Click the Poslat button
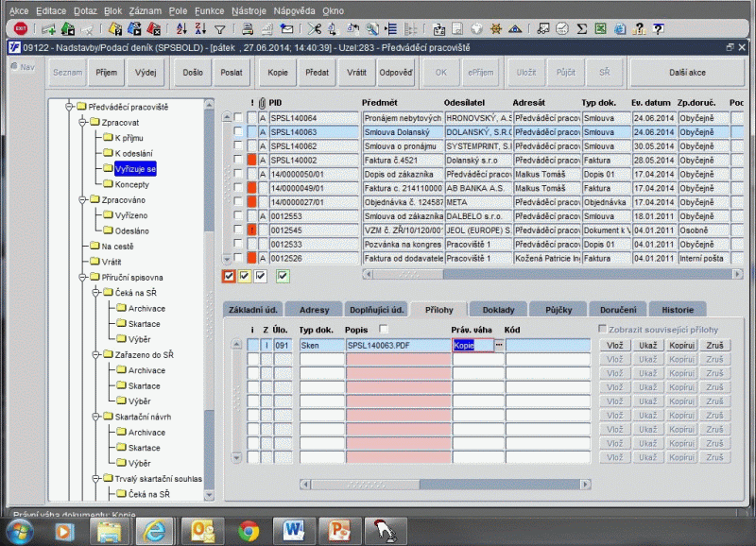The width and height of the screenshot is (756, 546). pyautogui.click(x=232, y=73)
